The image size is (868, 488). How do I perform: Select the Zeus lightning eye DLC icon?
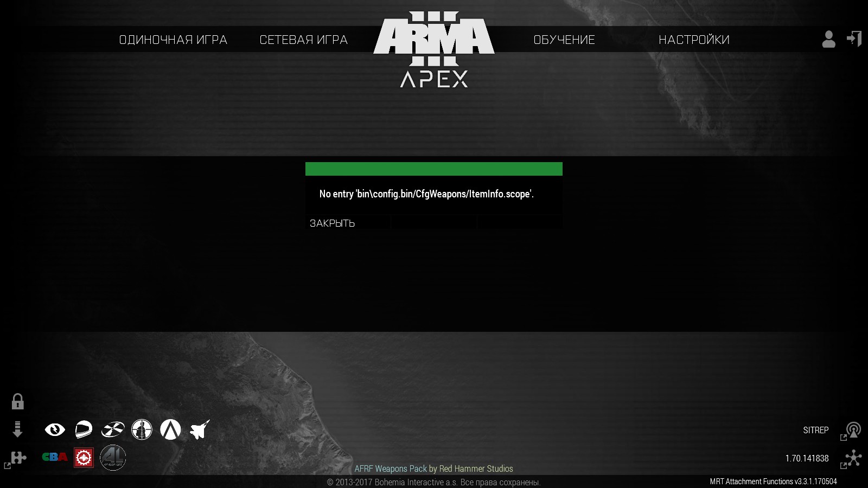click(x=55, y=430)
